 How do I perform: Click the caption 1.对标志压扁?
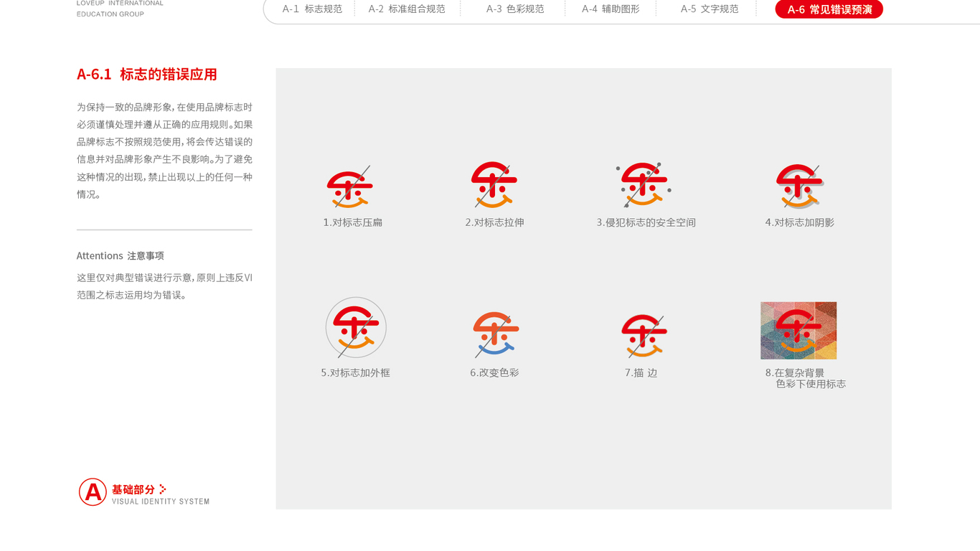click(x=352, y=222)
